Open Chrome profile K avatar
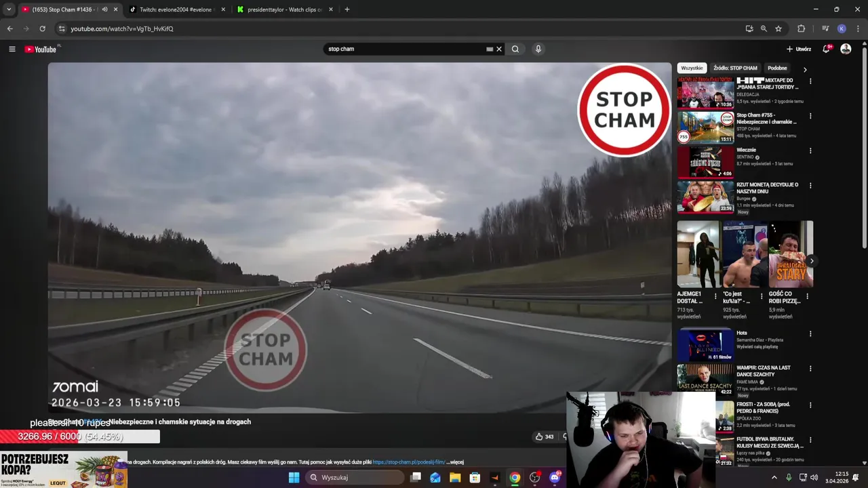 (842, 28)
